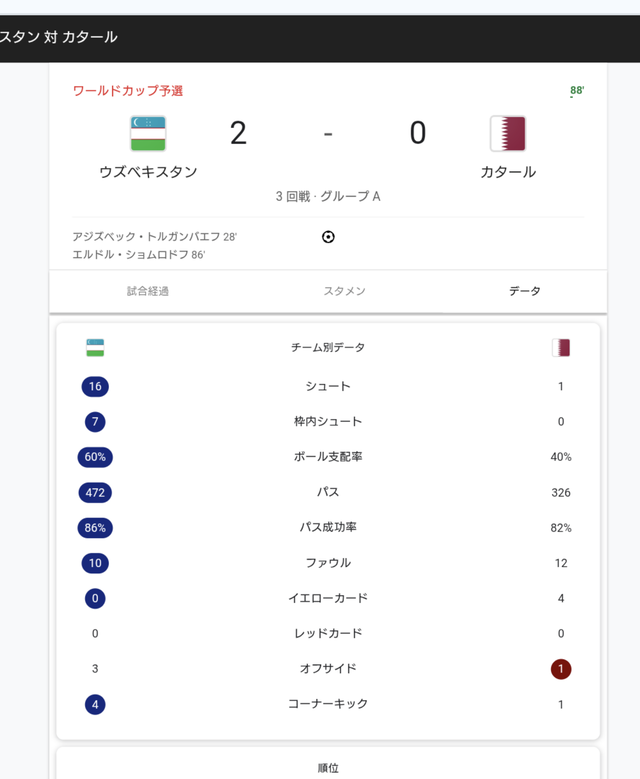The image size is (640, 779).
Task: Click the カタール team name
Action: (508, 172)
